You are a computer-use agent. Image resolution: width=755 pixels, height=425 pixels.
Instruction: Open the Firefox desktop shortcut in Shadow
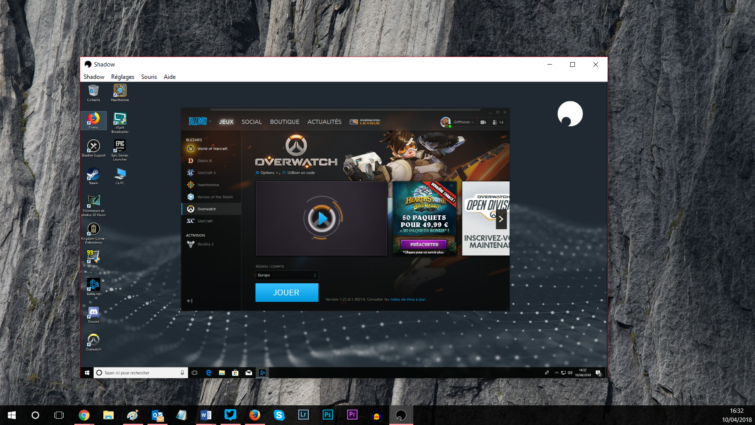coord(93,120)
